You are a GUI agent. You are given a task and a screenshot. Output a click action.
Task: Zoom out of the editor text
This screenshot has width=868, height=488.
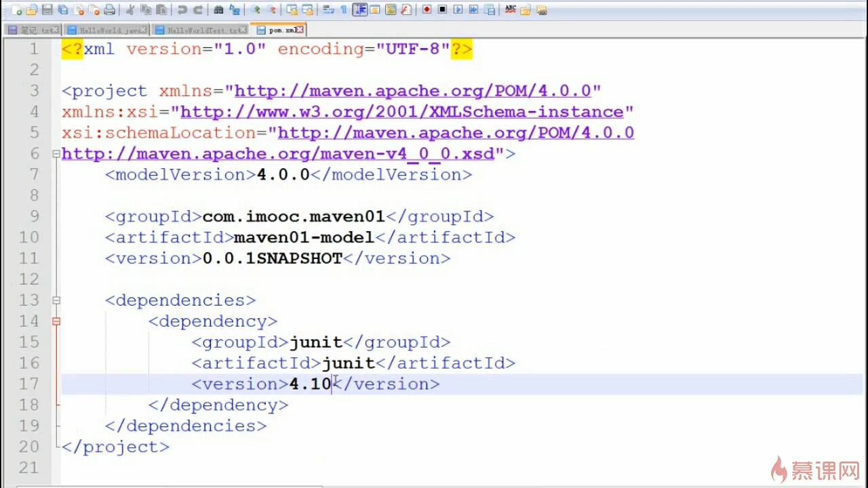(271, 9)
